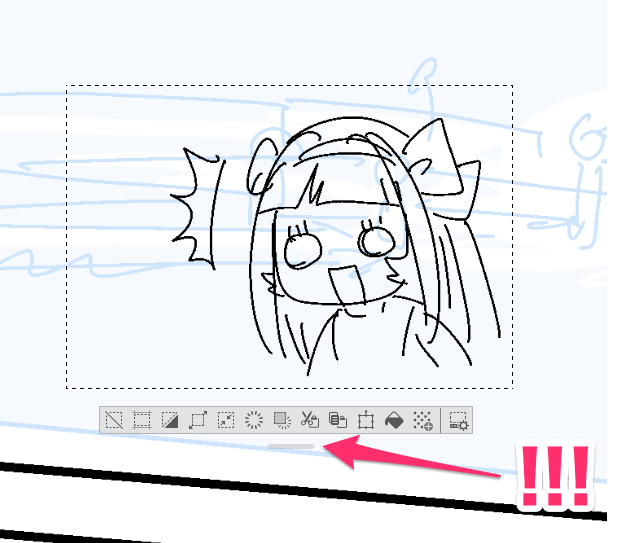Viewport: 625px width, 543px height.
Task: Open the selection launcher settings
Action: pyautogui.click(x=458, y=421)
